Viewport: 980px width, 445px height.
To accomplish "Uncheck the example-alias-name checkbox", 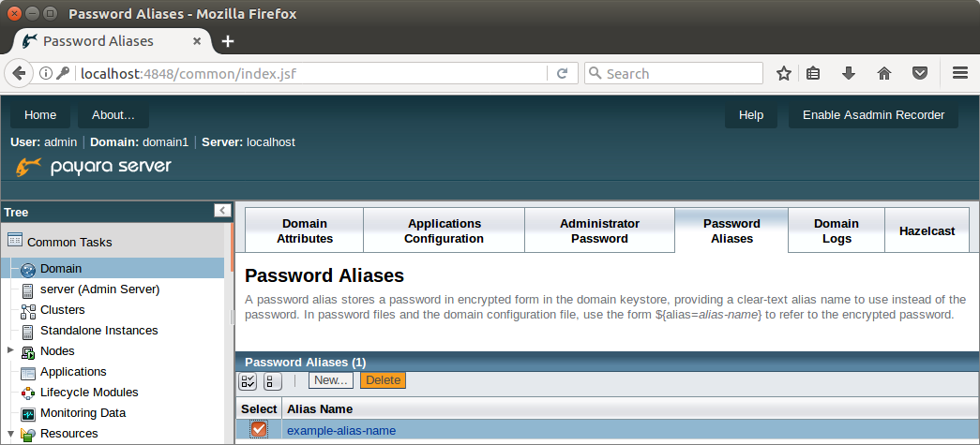I will tap(259, 429).
